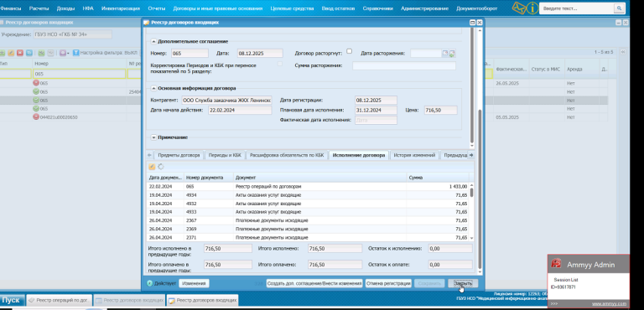The width and height of the screenshot is (644, 310).
Task: Open calendar picker for Дата расторжения
Action: click(444, 54)
